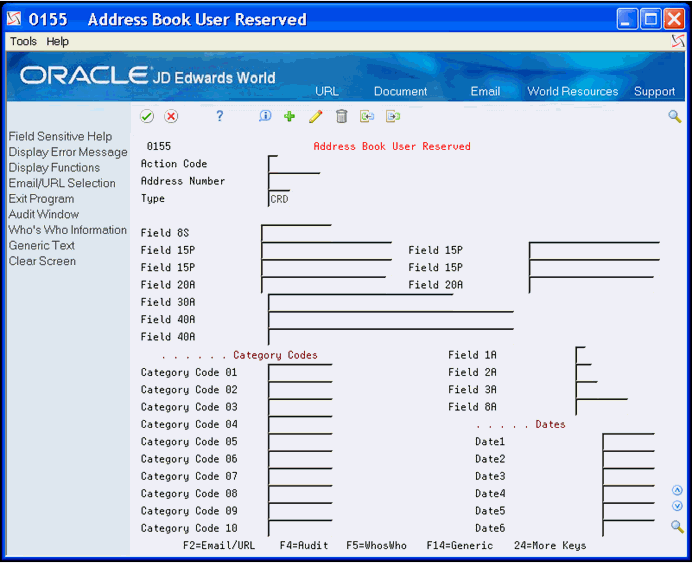Click the Category Code 07 field

coord(300,477)
